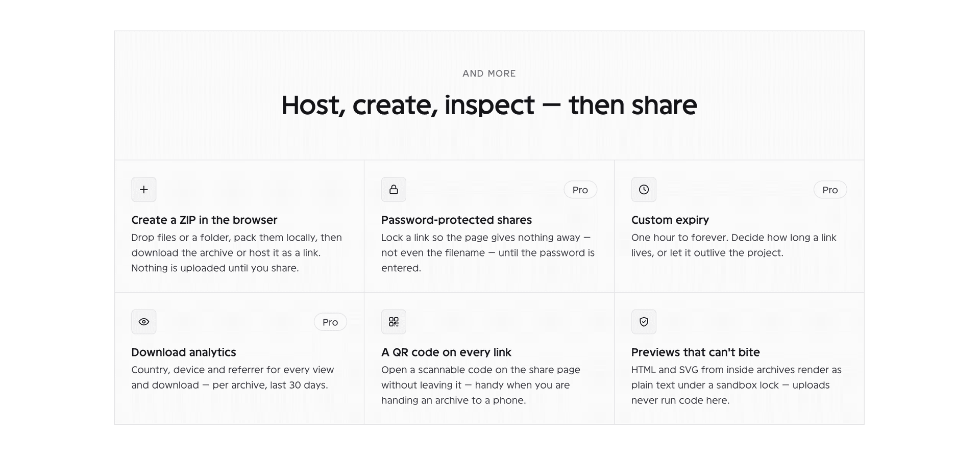The image size is (980, 463).
Task: Click the 'AND MORE' section label
Action: [x=489, y=73]
